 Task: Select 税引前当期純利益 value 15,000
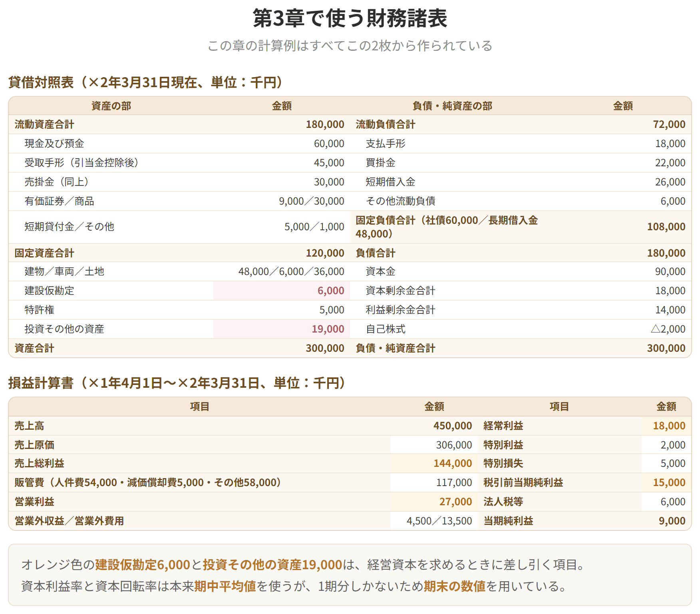[x=669, y=482]
